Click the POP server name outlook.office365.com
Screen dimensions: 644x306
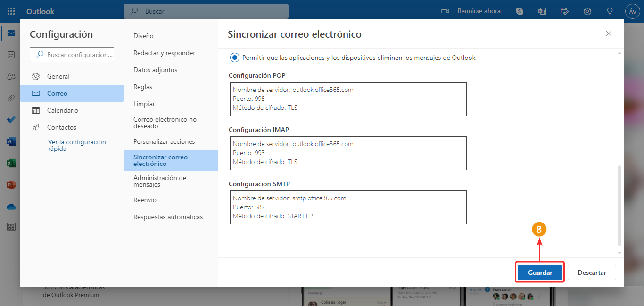[x=323, y=90]
